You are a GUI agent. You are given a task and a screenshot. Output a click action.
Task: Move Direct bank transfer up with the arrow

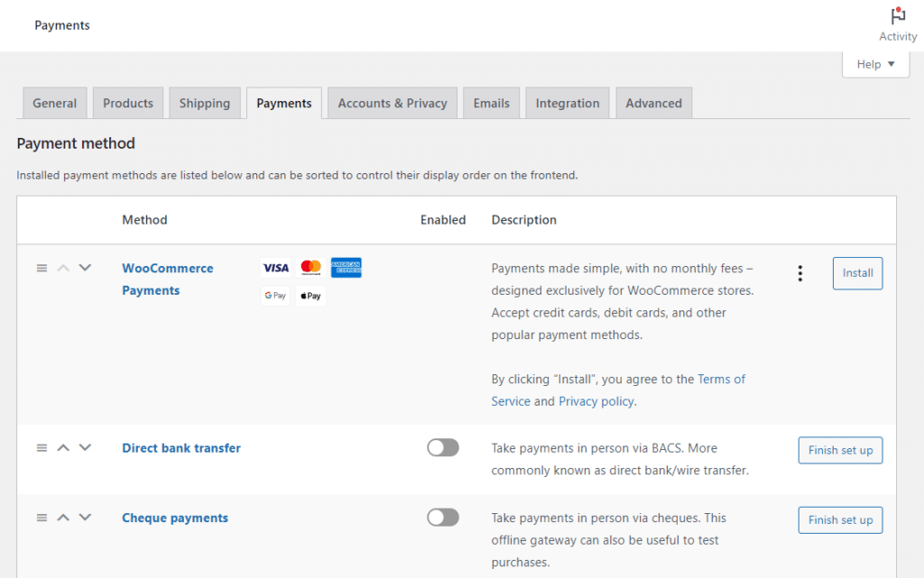(63, 447)
